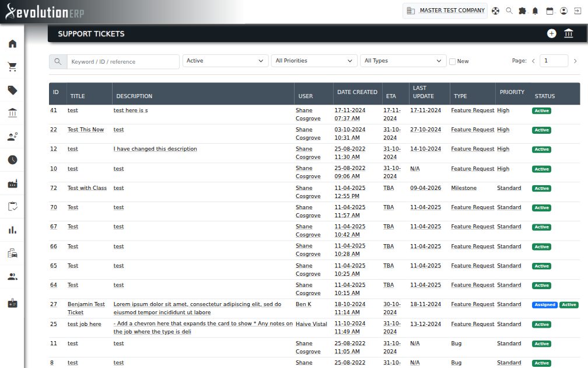Sort by the PRIORITY column header
This screenshot has height=368, width=588.
pyautogui.click(x=512, y=92)
